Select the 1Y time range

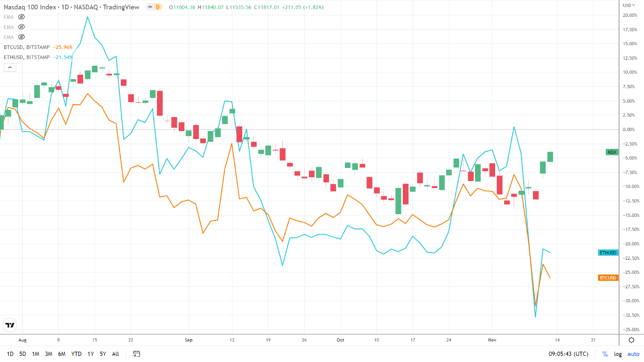pyautogui.click(x=91, y=354)
